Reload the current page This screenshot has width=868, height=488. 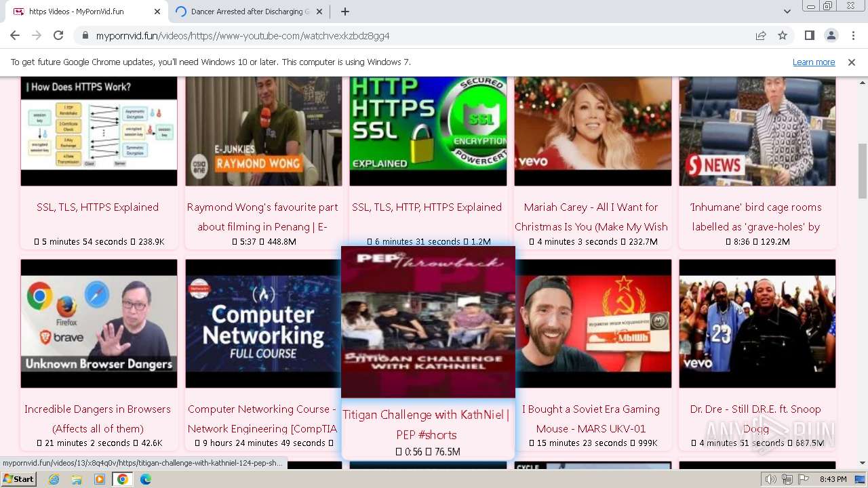[58, 36]
